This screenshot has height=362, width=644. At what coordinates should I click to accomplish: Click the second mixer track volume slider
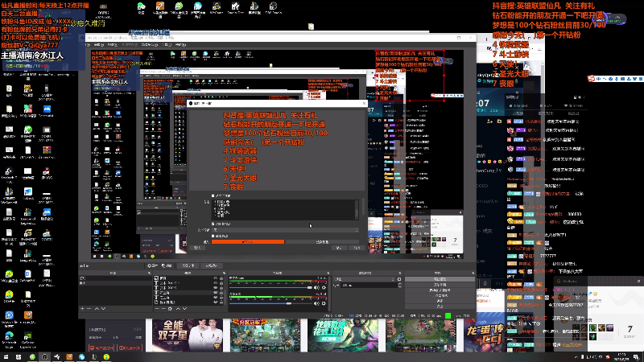(270, 303)
